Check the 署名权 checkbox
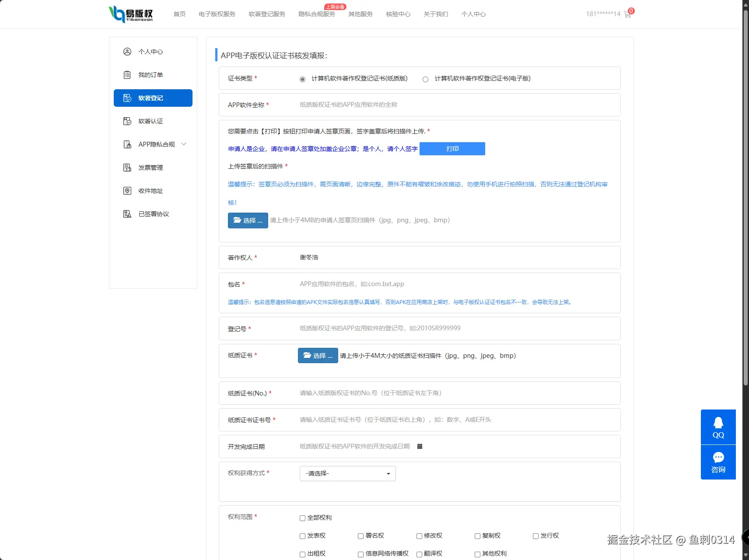 click(360, 536)
